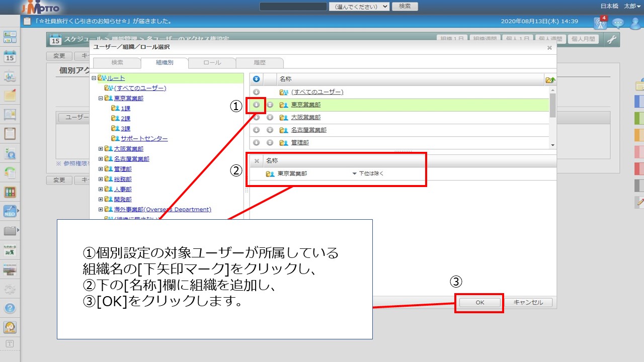Add (すべてのユーザー) using its down-arrow
The image size is (644, 362).
coord(256,92)
